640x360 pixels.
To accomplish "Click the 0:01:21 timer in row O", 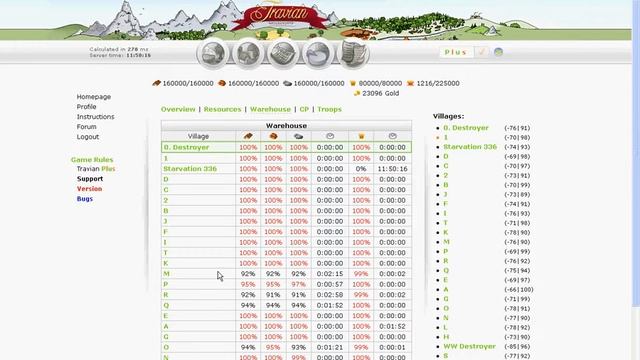I will [x=330, y=347].
